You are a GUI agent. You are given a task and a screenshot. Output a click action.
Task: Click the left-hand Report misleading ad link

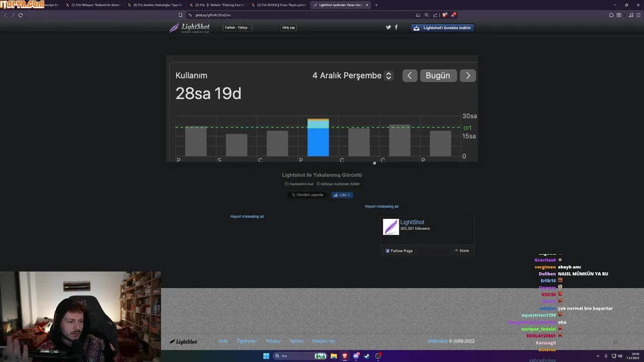247,217
